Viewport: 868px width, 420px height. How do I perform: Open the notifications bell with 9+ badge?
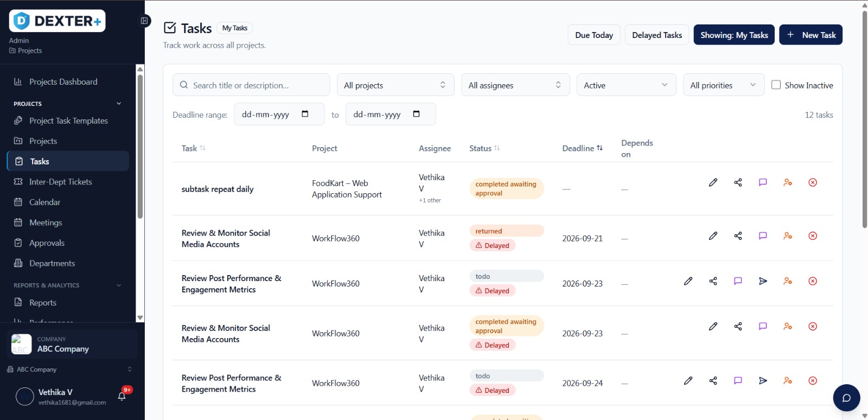(122, 396)
